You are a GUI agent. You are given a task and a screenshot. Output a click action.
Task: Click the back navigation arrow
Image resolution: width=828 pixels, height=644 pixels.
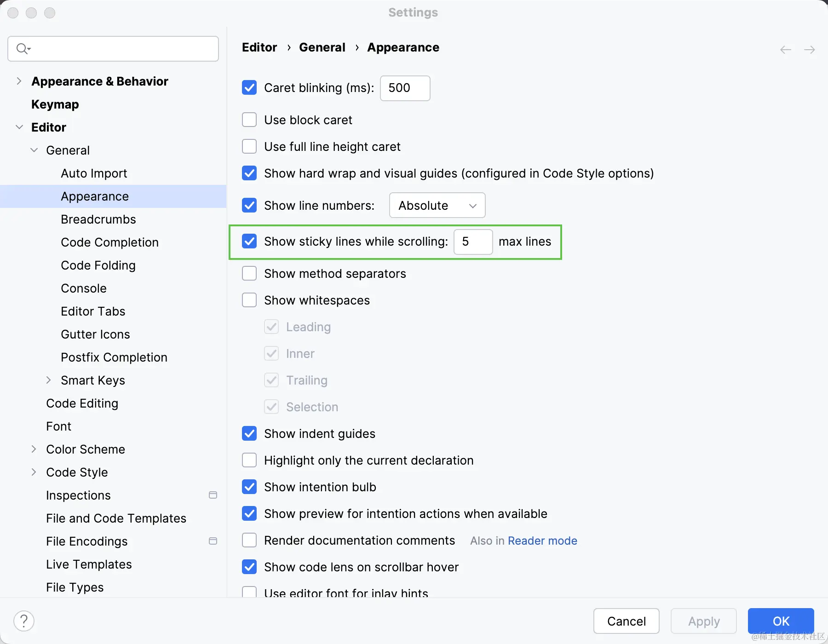(x=786, y=50)
